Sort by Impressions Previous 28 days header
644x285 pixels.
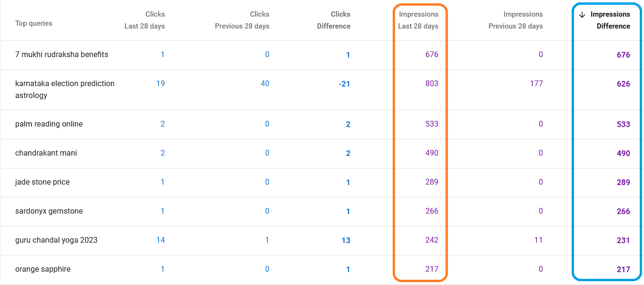pyautogui.click(x=515, y=20)
